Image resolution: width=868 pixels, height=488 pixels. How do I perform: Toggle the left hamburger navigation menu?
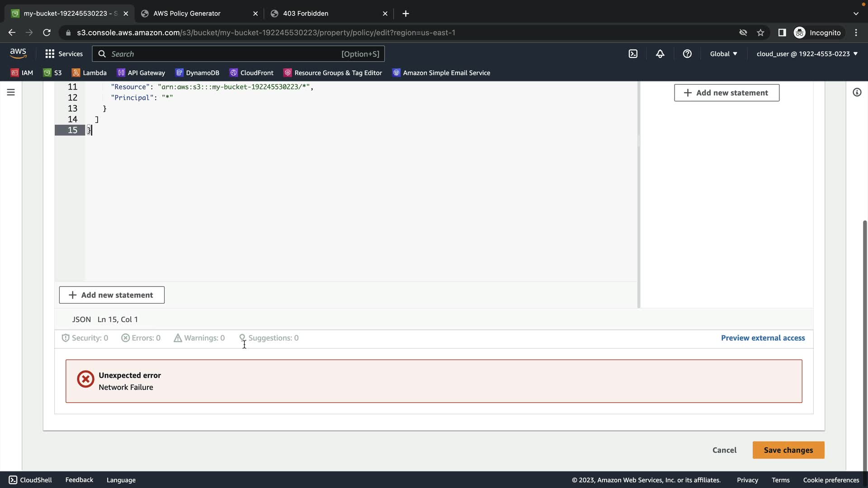pyautogui.click(x=11, y=92)
